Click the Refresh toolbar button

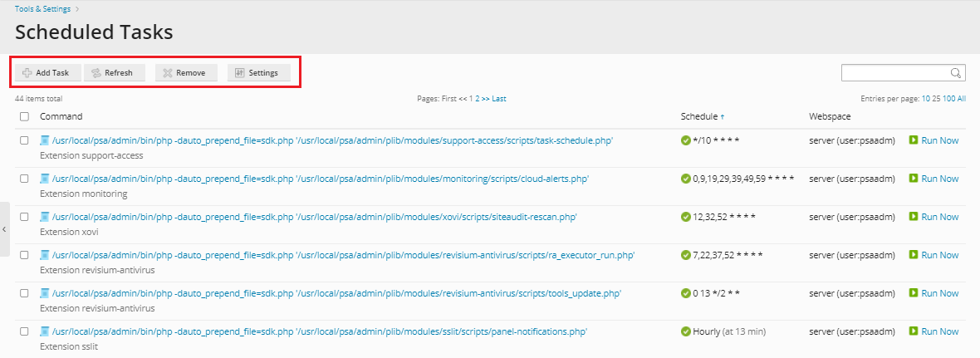[x=114, y=73]
